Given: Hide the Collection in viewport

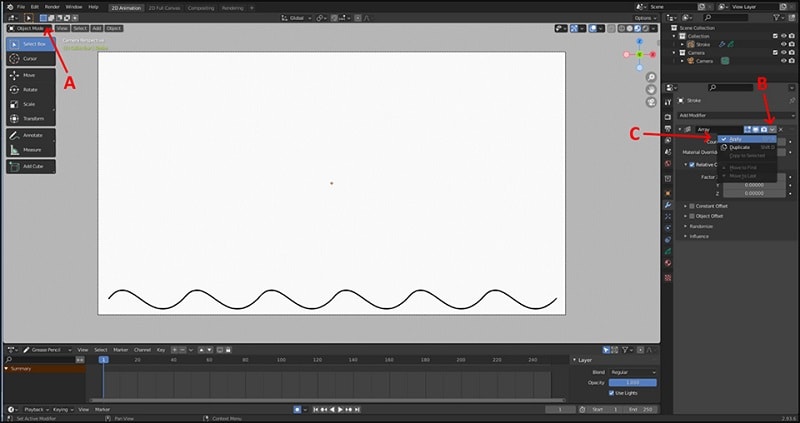Looking at the screenshot, I should [x=784, y=36].
